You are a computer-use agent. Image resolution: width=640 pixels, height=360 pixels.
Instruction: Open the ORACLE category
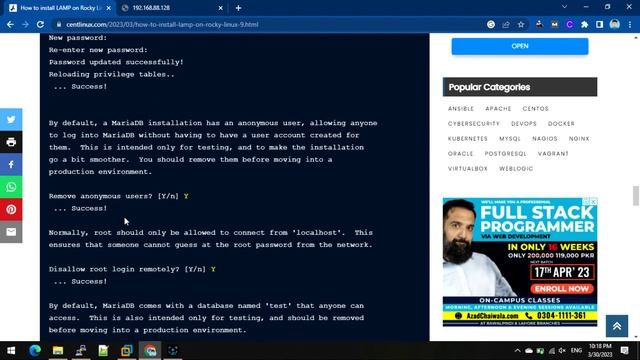(460, 154)
